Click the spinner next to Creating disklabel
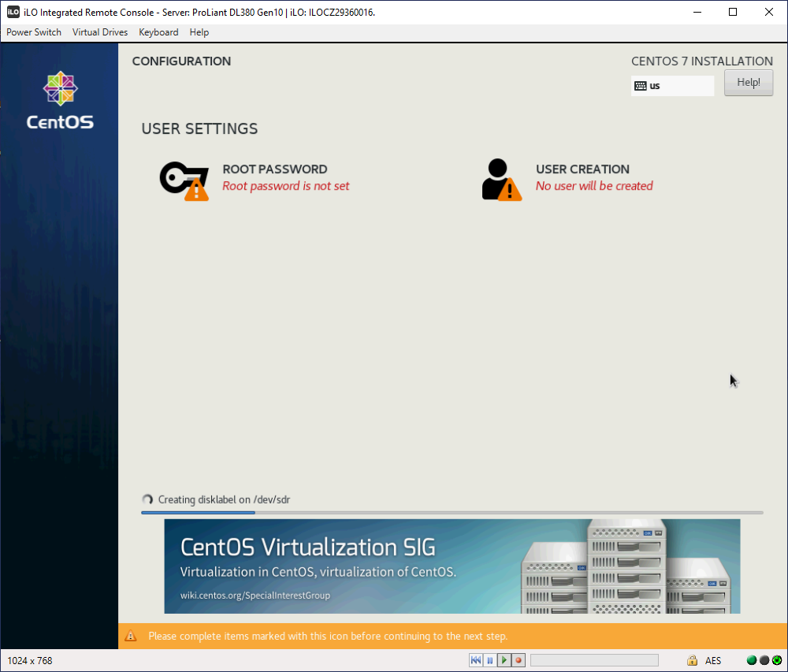This screenshot has height=672, width=788. pyautogui.click(x=147, y=499)
